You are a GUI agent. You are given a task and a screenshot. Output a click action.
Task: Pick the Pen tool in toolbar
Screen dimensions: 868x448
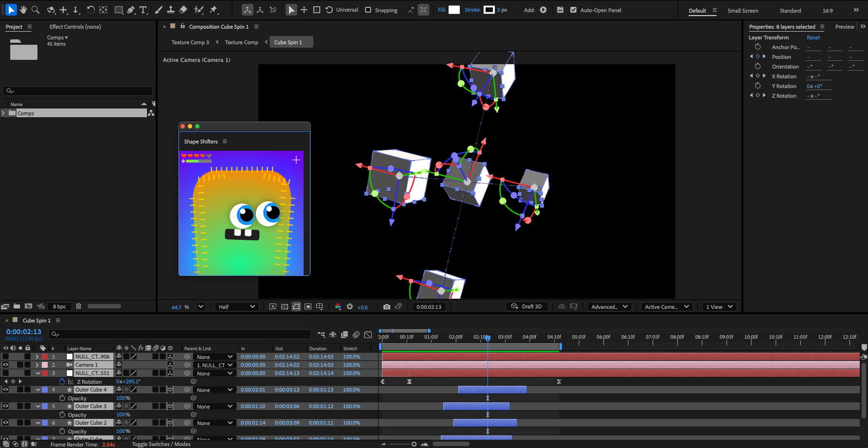tap(131, 10)
